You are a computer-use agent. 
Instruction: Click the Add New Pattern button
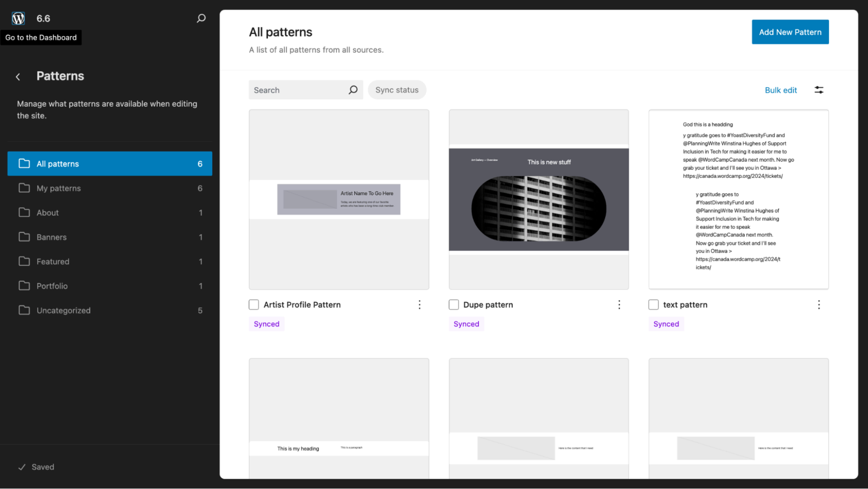790,32
